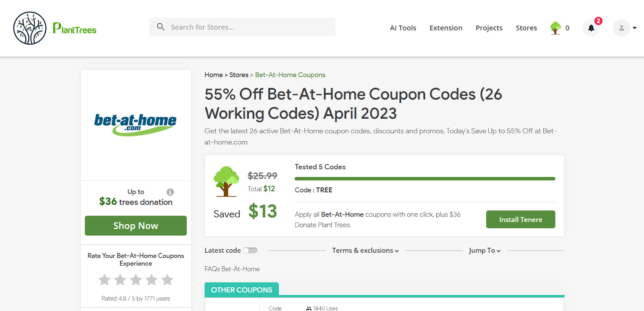Viewport: 644px width, 311px height.
Task: Rate three stars for Bet-At-Home coupons
Action: tap(136, 280)
